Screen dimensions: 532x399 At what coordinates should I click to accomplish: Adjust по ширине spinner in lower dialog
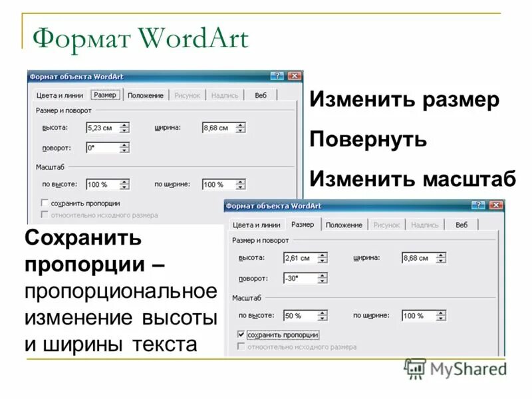tap(441, 315)
